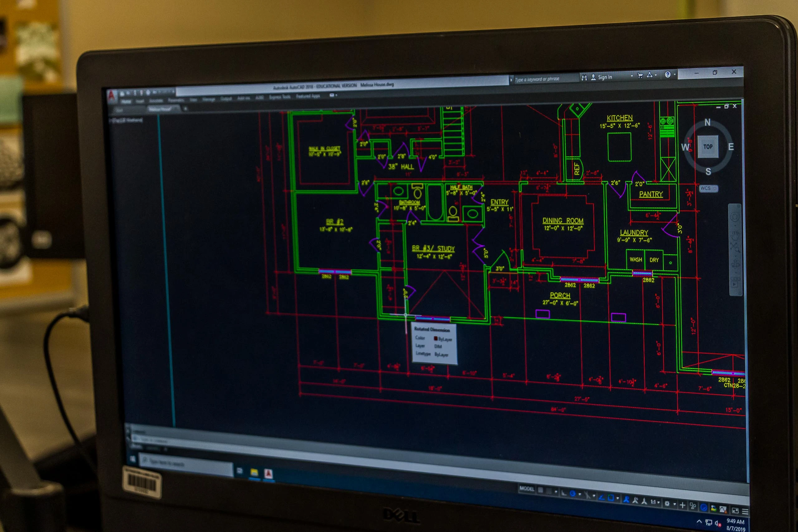
Task: Click the Clean Screen icon in status bar
Action: (735, 510)
